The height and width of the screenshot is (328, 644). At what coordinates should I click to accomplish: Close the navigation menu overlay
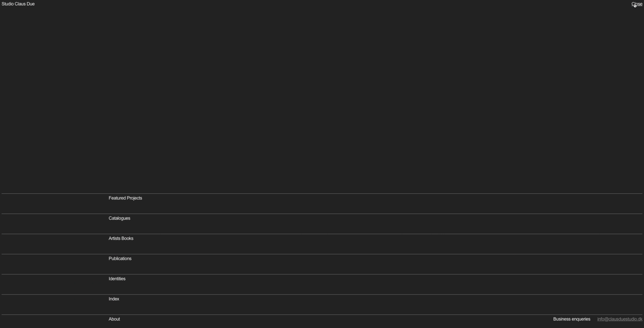637,4
